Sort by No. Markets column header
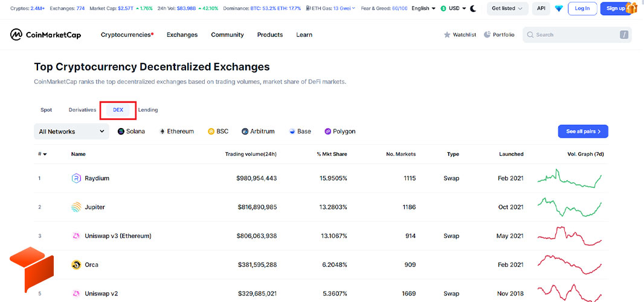Screen dimensions: 644x302 (401, 154)
